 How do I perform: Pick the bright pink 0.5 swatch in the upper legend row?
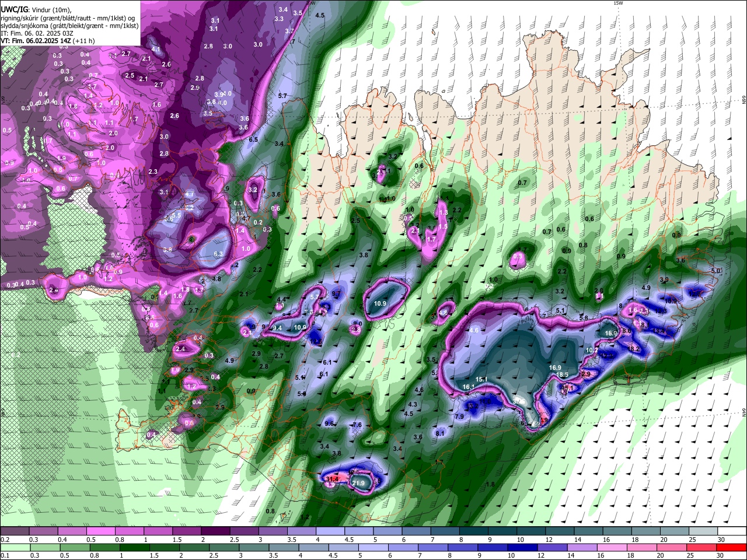tap(100, 531)
